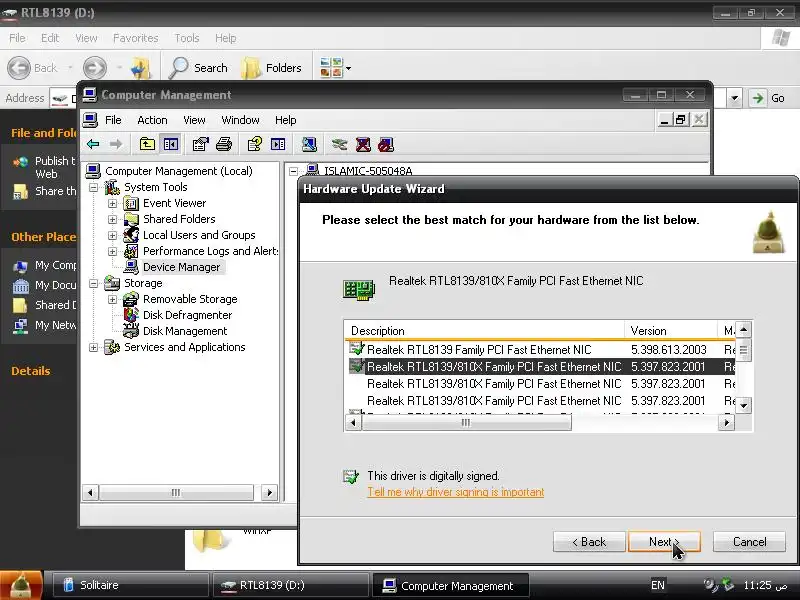800x600 pixels.
Task: Select Realtek RTL8139 Family driver version 5.398.613.2003
Action: click(x=540, y=350)
